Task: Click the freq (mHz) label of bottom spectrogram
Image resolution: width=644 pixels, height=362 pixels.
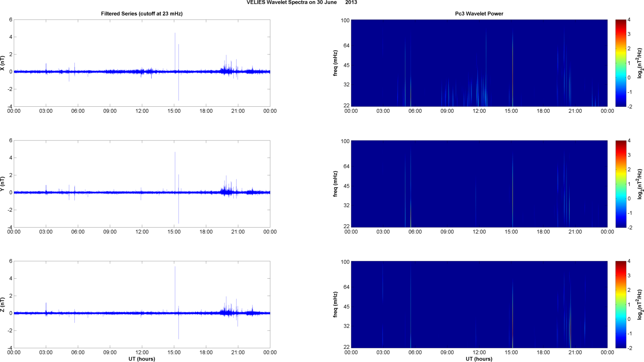Action: 335,305
